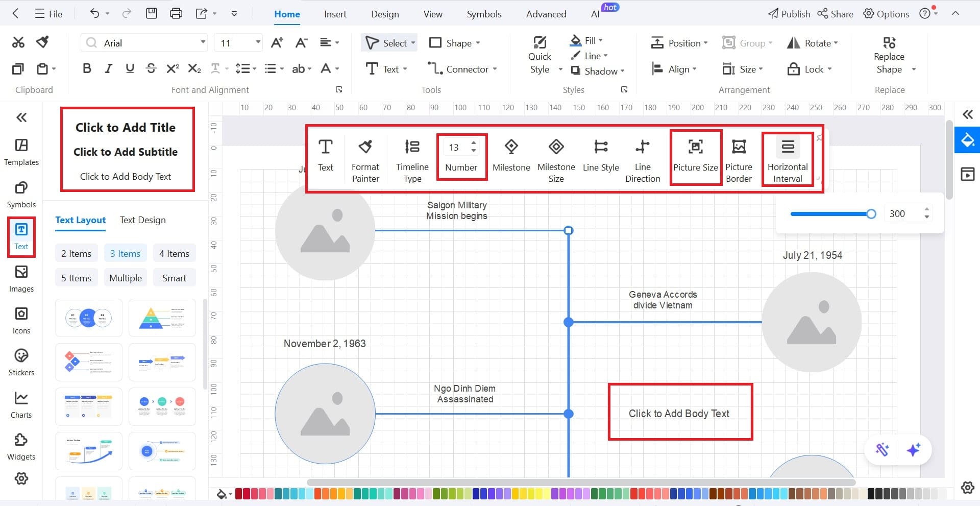
Task: Toggle bold formatting
Action: pos(87,68)
